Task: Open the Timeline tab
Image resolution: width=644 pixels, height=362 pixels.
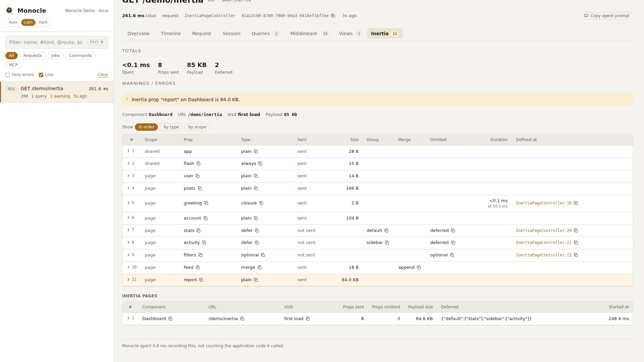Action: [171, 34]
